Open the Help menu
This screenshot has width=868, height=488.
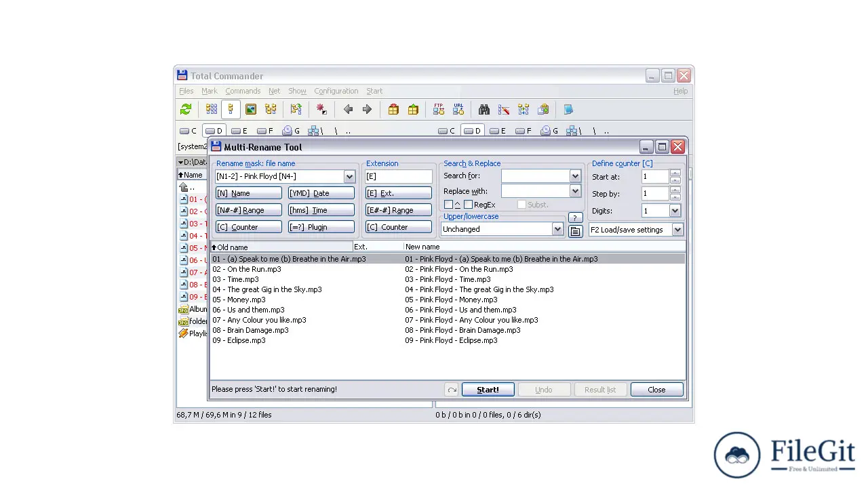tap(680, 91)
